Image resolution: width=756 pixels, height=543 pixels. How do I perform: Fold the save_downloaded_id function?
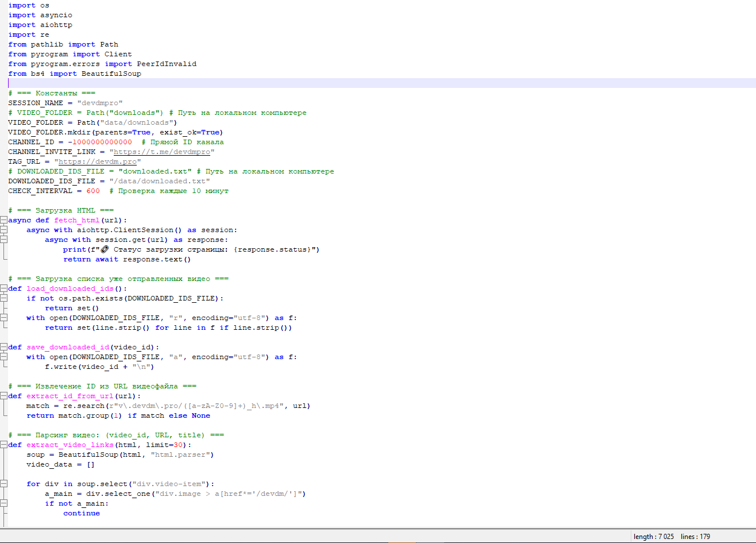click(x=3, y=347)
